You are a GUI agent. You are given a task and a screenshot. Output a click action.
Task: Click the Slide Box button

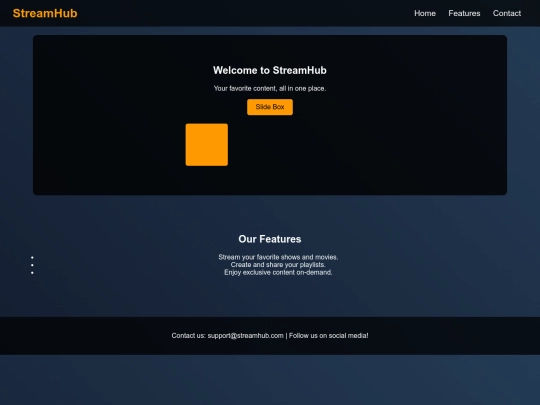270,107
